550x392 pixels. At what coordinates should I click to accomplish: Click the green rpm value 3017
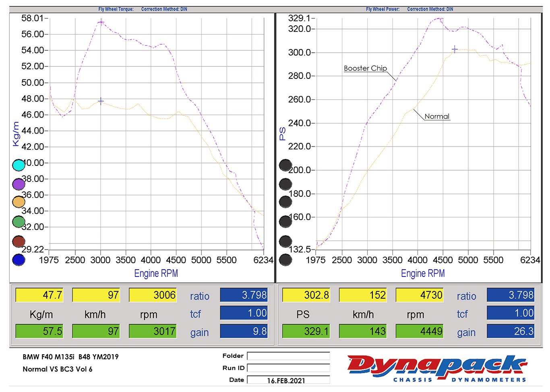tap(153, 331)
